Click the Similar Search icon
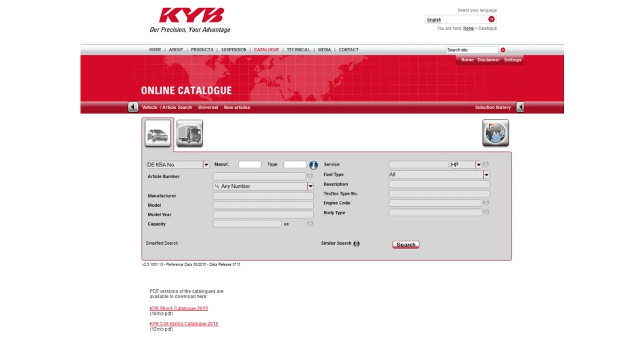The height and width of the screenshot is (338, 644). (356, 243)
